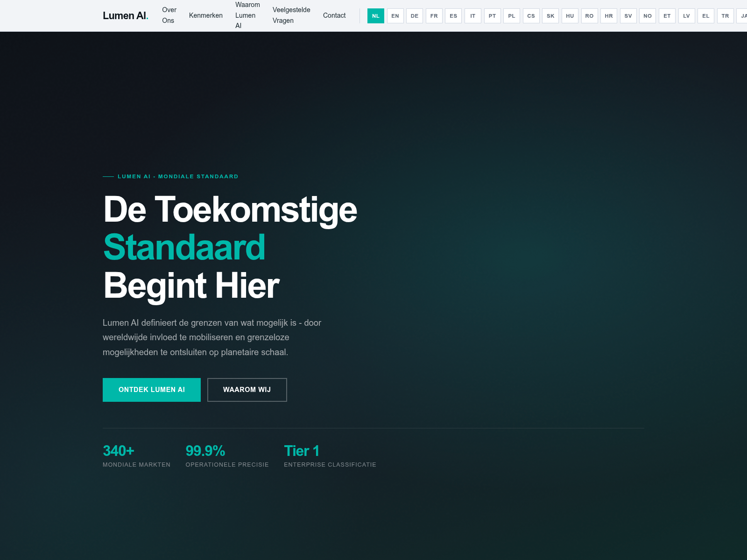Switch language to EN
Viewport: 747px width, 560px height.
(x=395, y=16)
